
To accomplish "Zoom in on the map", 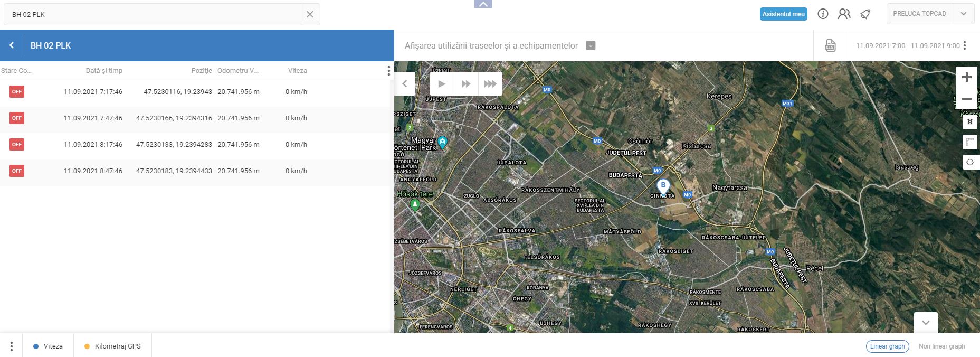I will tap(967, 77).
